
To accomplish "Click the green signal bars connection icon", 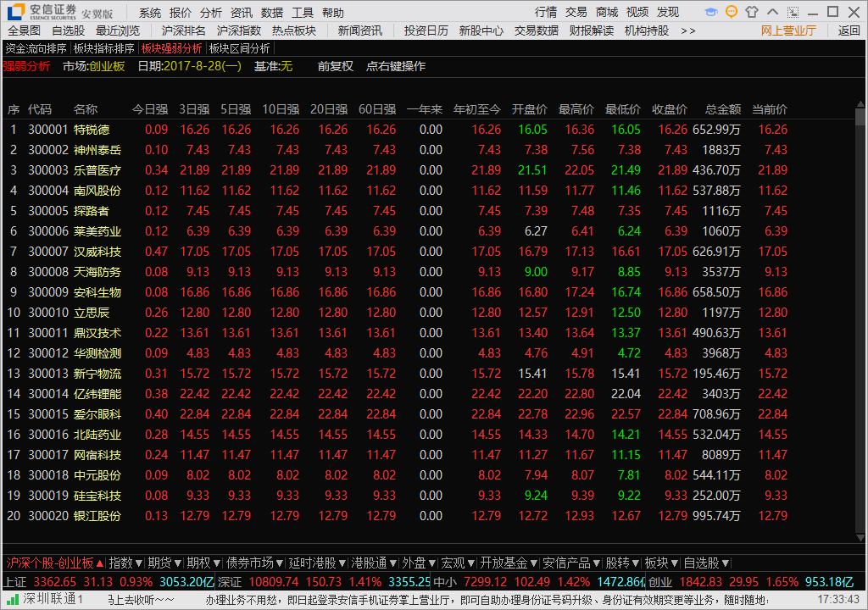I will point(12,599).
